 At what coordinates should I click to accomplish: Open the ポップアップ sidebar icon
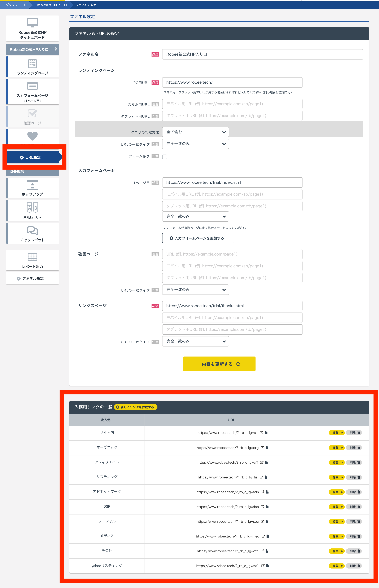tap(32, 185)
